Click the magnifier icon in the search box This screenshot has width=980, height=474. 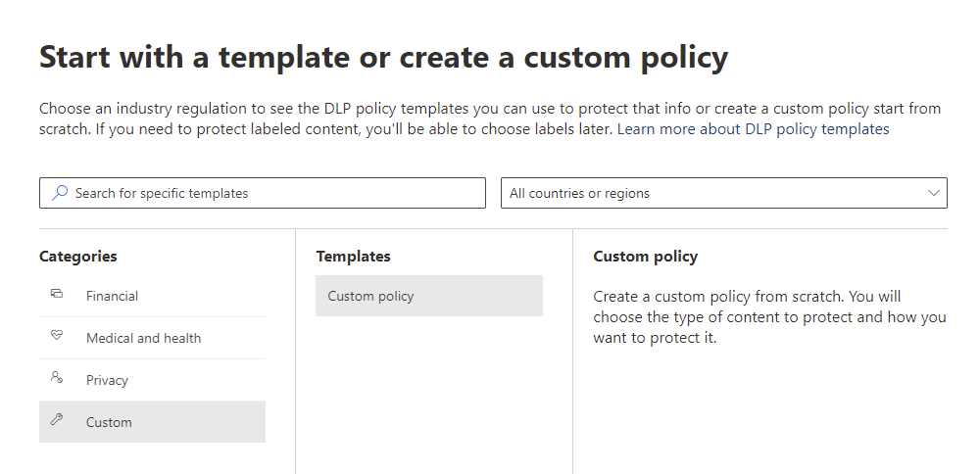(x=60, y=193)
